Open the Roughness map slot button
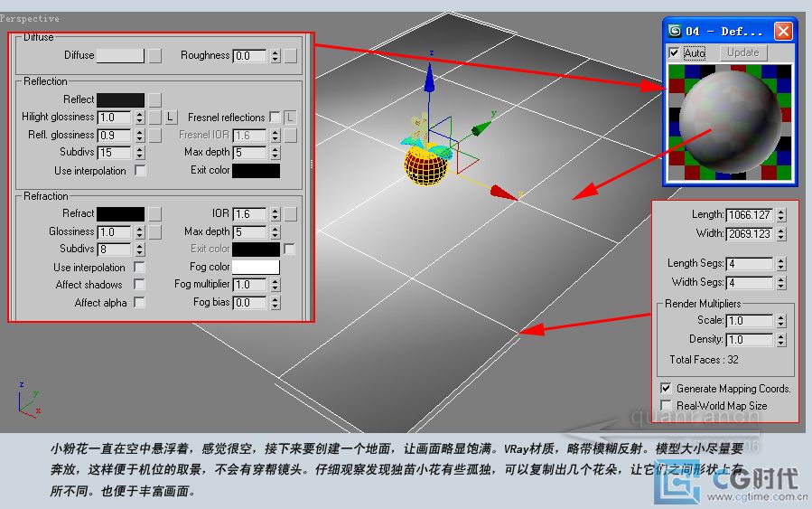The height and width of the screenshot is (509, 812). 291,55
